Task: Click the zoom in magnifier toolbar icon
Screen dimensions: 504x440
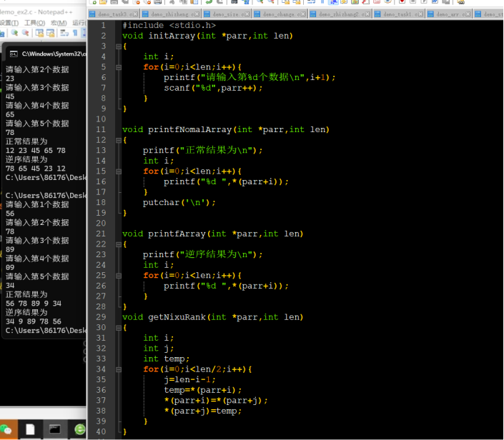Action: coord(14,33)
